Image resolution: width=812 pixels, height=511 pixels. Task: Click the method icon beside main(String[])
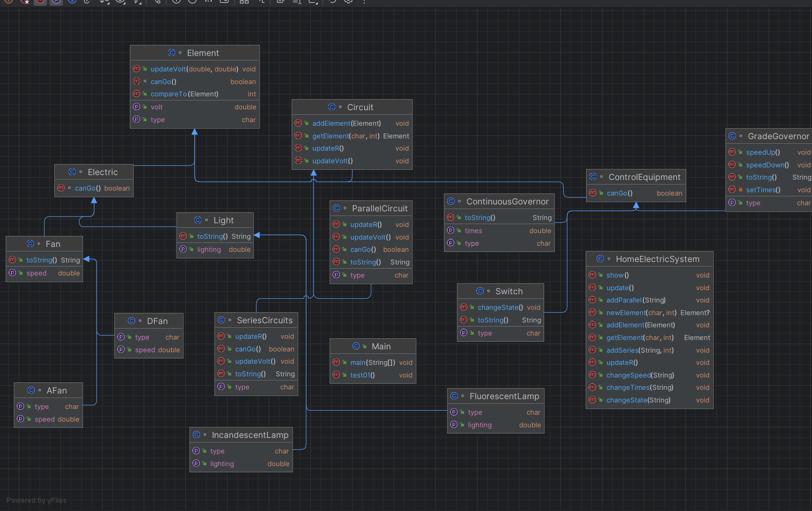point(336,362)
